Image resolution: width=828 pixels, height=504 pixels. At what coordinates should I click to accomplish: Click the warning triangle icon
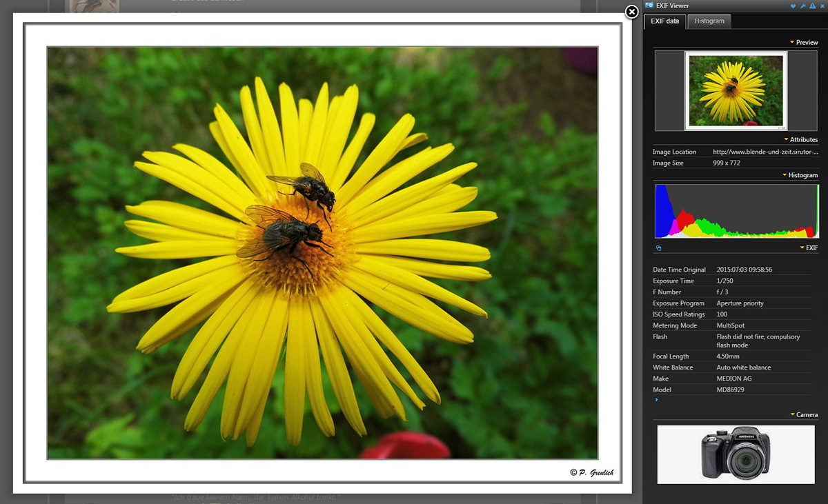click(x=813, y=6)
